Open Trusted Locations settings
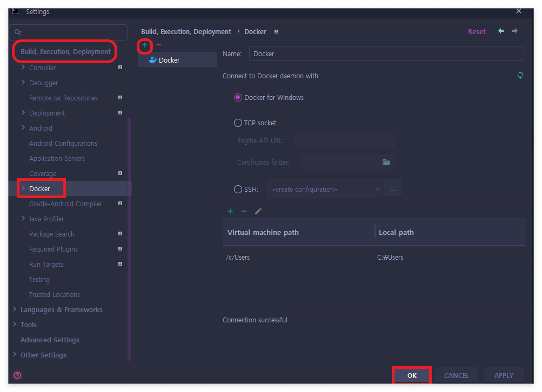 point(54,295)
